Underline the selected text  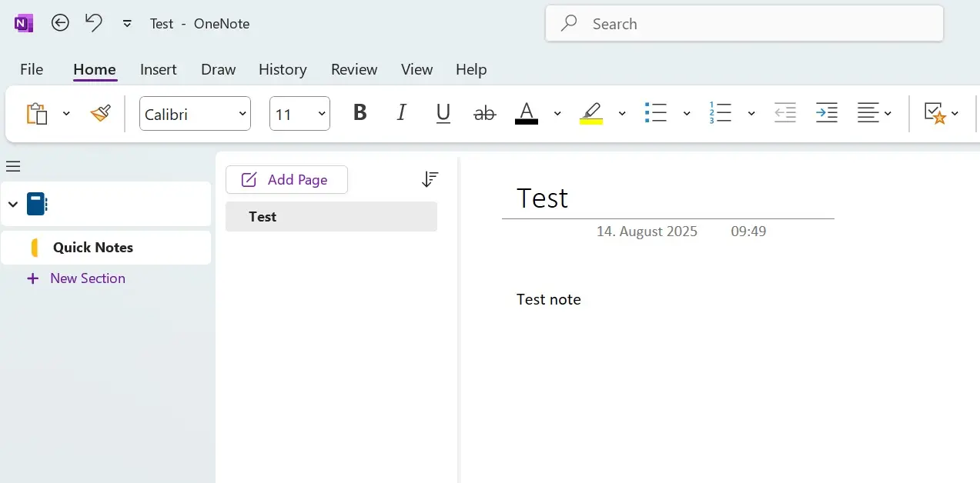tap(443, 113)
